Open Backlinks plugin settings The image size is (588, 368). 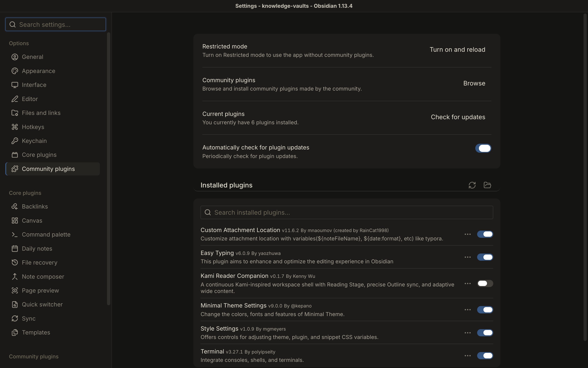pos(53,207)
